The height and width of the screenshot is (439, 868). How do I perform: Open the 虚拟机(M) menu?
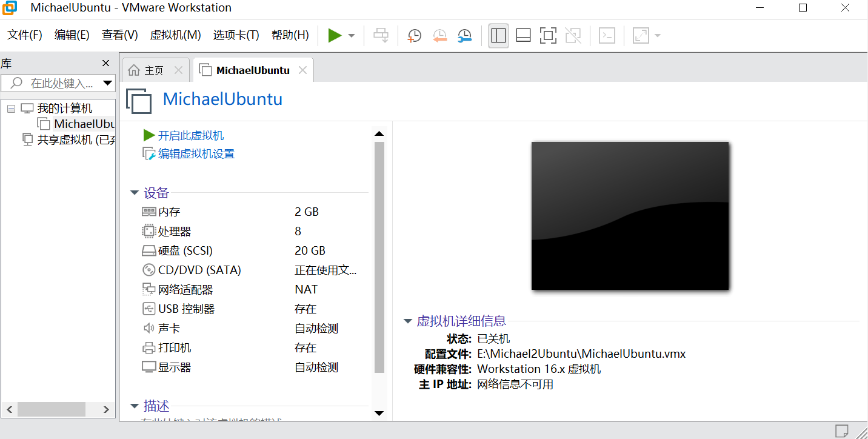point(176,35)
